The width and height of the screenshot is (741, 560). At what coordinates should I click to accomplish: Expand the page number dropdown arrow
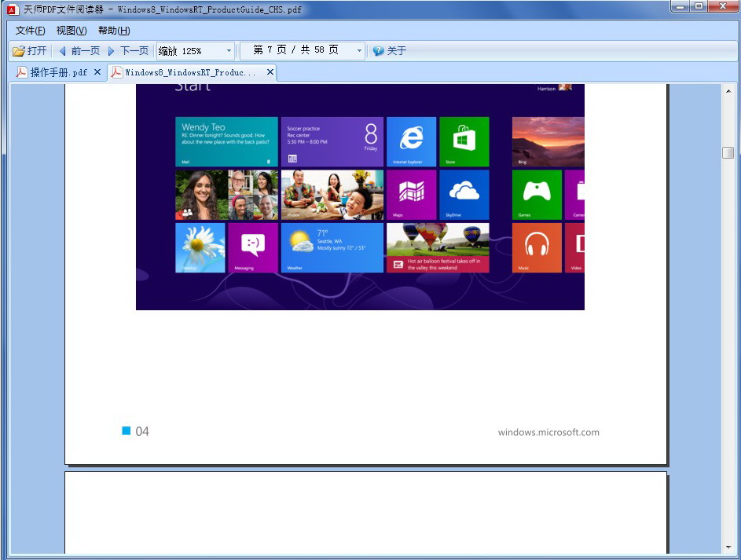pyautogui.click(x=359, y=50)
